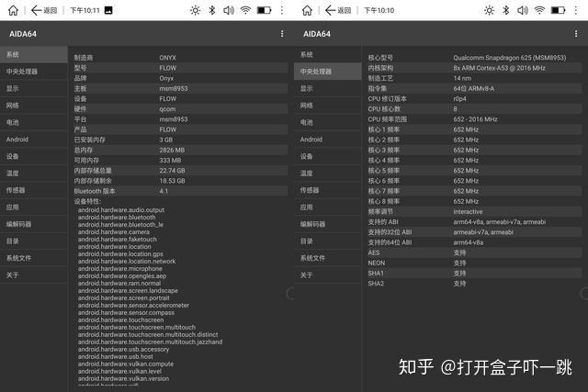Tap the battery icon in left status bar
This screenshot has height=392, width=588.
pos(264,10)
